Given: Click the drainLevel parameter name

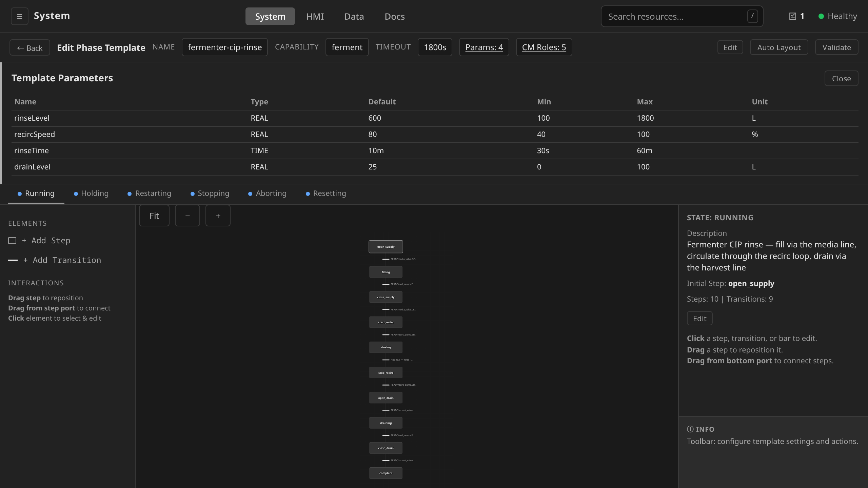Looking at the screenshot, I should pos(32,167).
